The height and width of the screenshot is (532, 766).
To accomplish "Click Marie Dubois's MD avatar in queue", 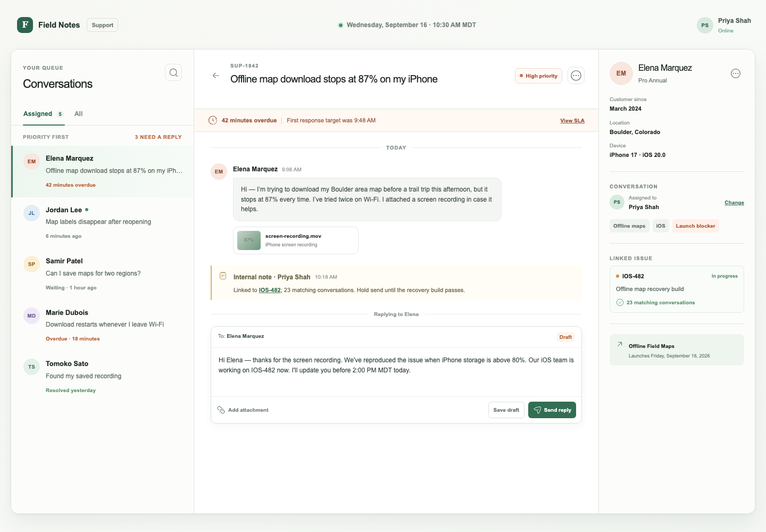I will click(x=31, y=315).
